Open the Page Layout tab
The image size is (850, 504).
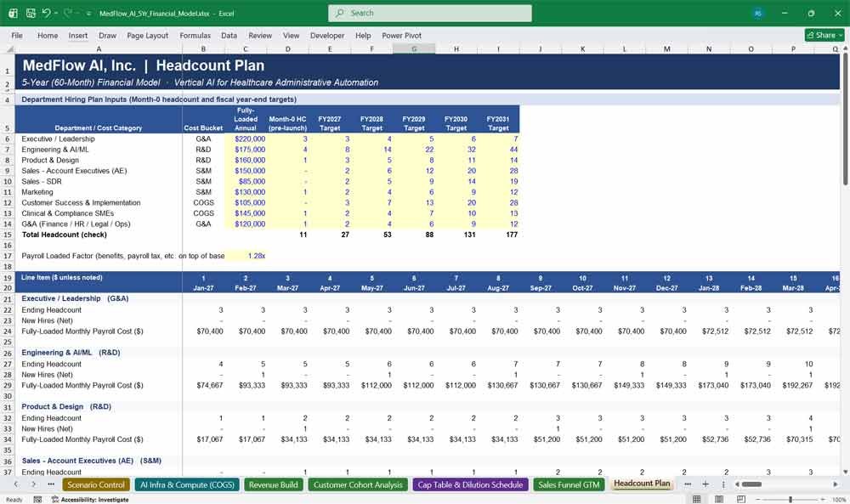tap(147, 35)
